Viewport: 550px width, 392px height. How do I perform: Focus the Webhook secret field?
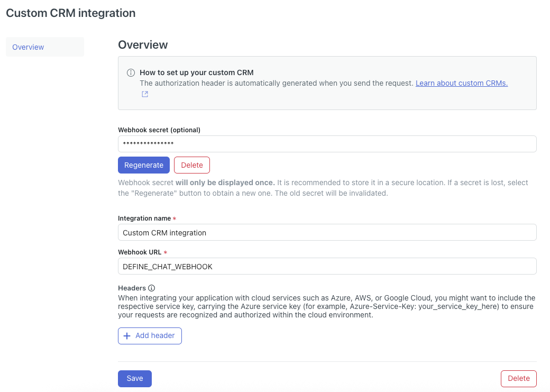click(x=327, y=144)
